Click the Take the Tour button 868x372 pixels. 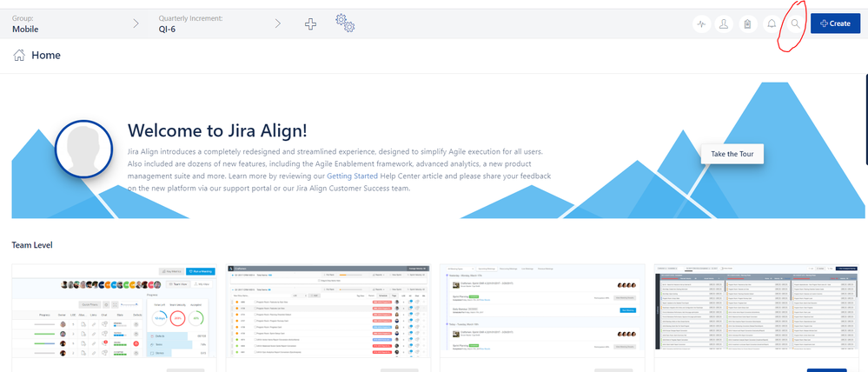pyautogui.click(x=732, y=154)
